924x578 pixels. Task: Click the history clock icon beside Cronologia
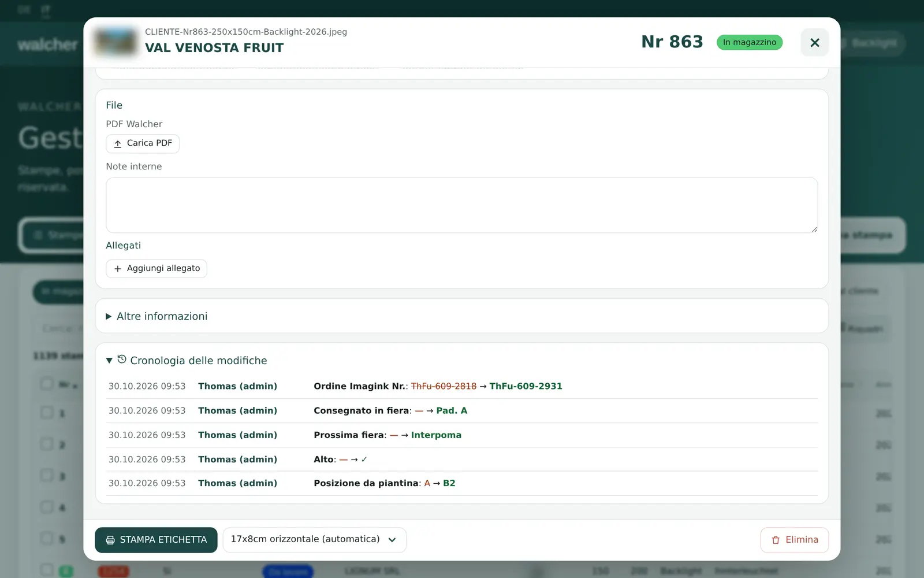(122, 360)
